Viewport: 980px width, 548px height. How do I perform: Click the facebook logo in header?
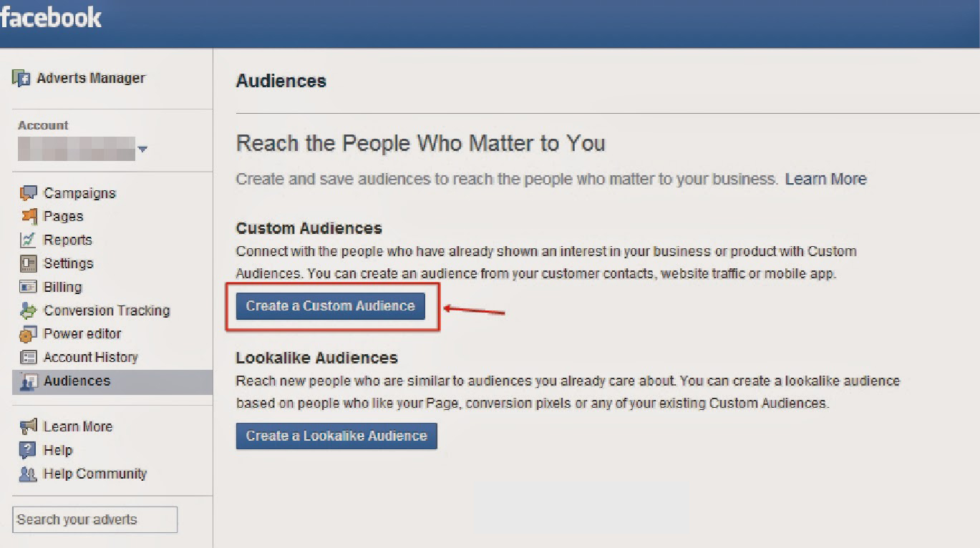tap(51, 17)
